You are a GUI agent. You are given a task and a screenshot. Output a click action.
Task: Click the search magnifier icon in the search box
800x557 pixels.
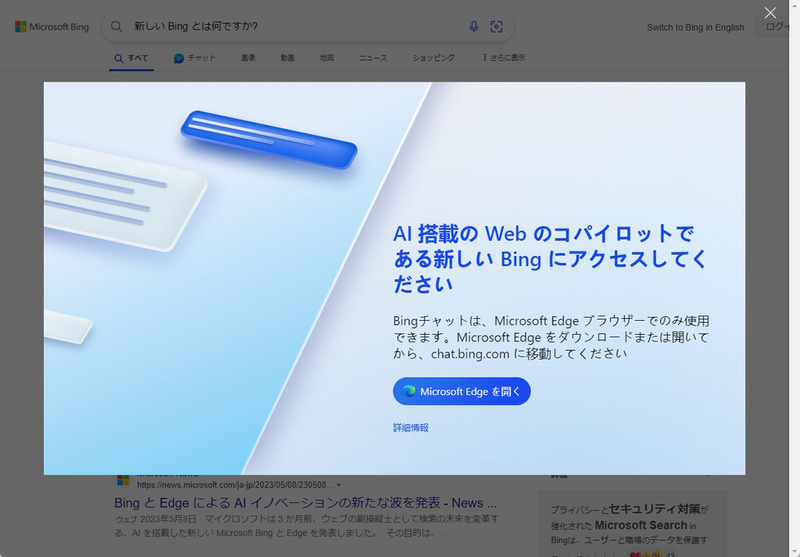tap(116, 27)
